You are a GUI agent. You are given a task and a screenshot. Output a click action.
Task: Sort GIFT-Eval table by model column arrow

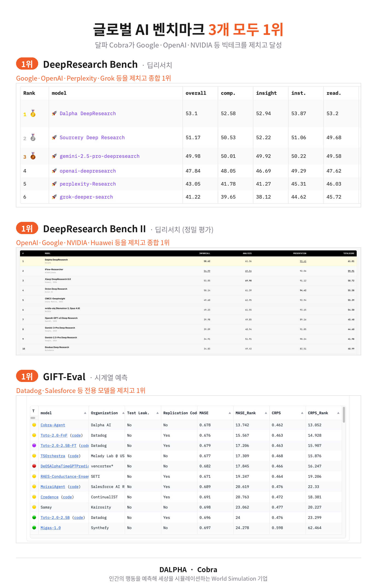click(85, 413)
